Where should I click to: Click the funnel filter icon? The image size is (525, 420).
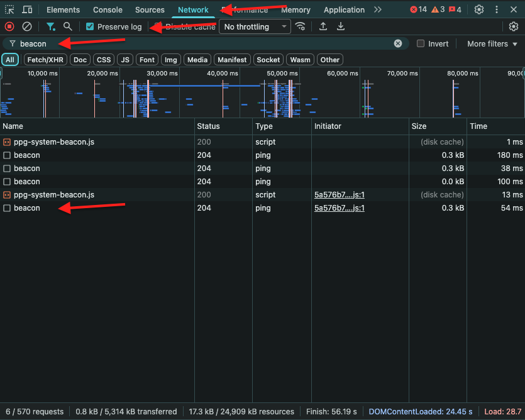pos(50,26)
